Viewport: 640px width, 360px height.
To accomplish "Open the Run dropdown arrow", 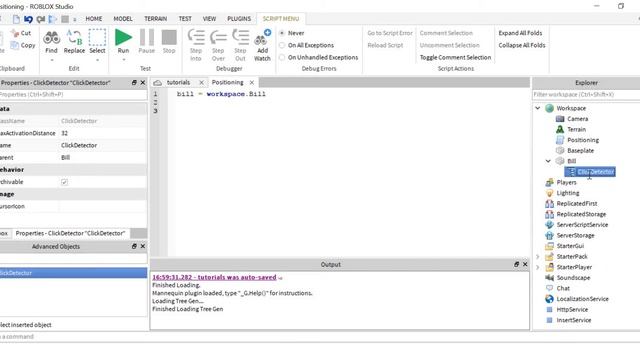I will [123, 60].
